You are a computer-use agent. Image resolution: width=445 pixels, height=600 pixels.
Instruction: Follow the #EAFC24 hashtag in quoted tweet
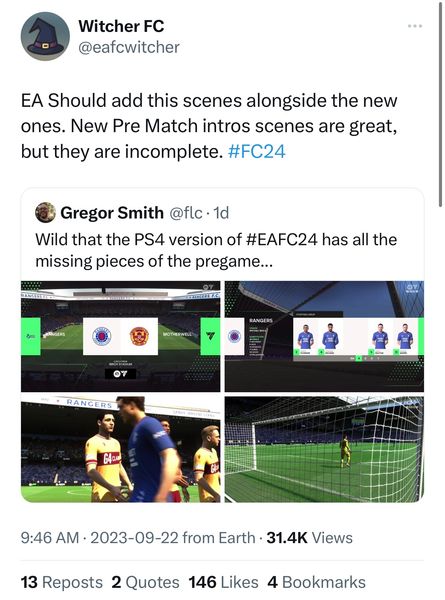[282, 240]
